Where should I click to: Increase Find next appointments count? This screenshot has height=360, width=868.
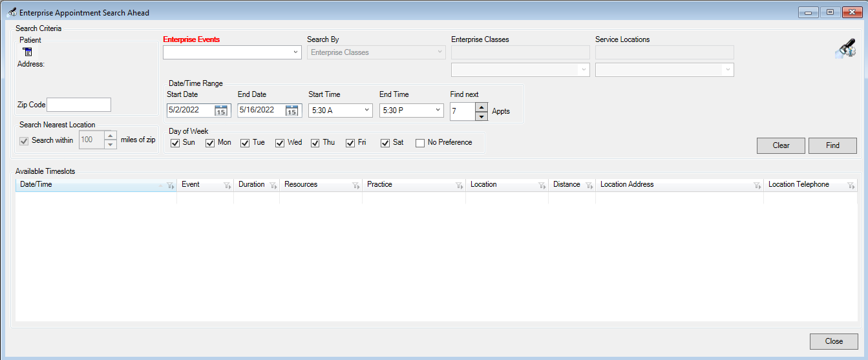pos(482,107)
